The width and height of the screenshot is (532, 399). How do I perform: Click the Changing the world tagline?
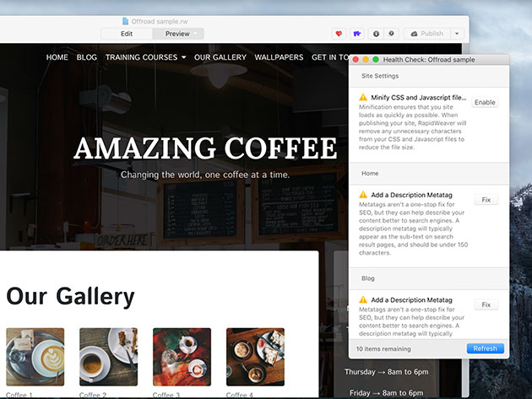pos(205,175)
